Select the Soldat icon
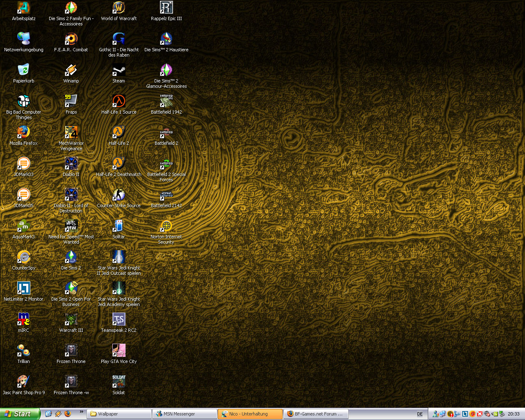The height and width of the screenshot is (420, 525). [x=119, y=385]
